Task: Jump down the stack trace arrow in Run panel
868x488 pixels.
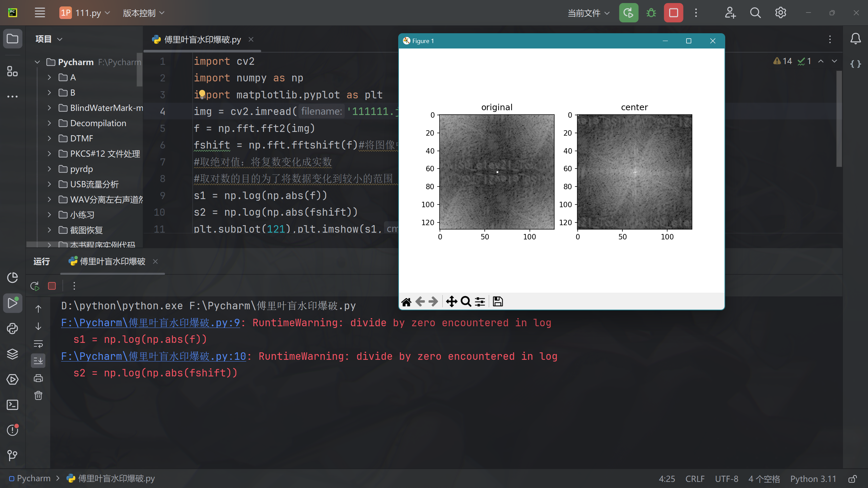Action: point(38,326)
